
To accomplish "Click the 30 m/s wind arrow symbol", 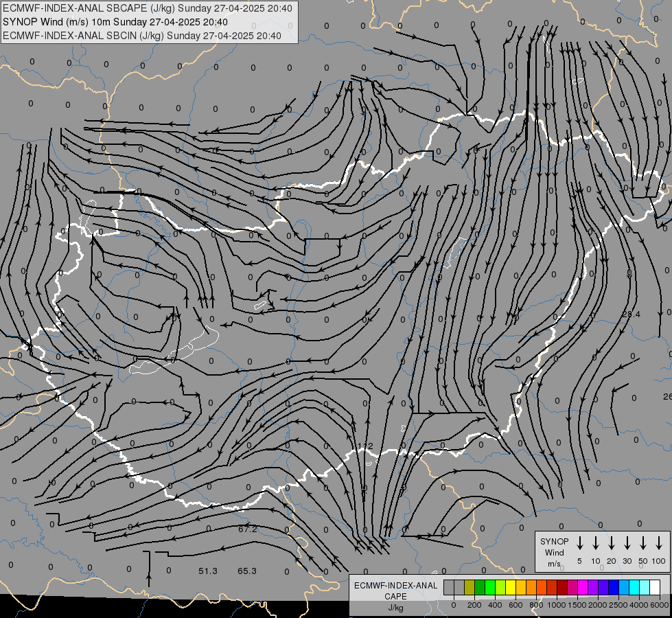I will pyautogui.click(x=627, y=543).
